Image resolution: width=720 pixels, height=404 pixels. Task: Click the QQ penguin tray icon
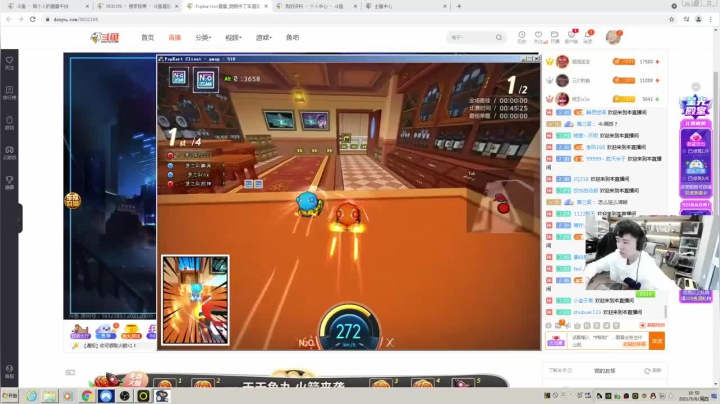pos(652,396)
